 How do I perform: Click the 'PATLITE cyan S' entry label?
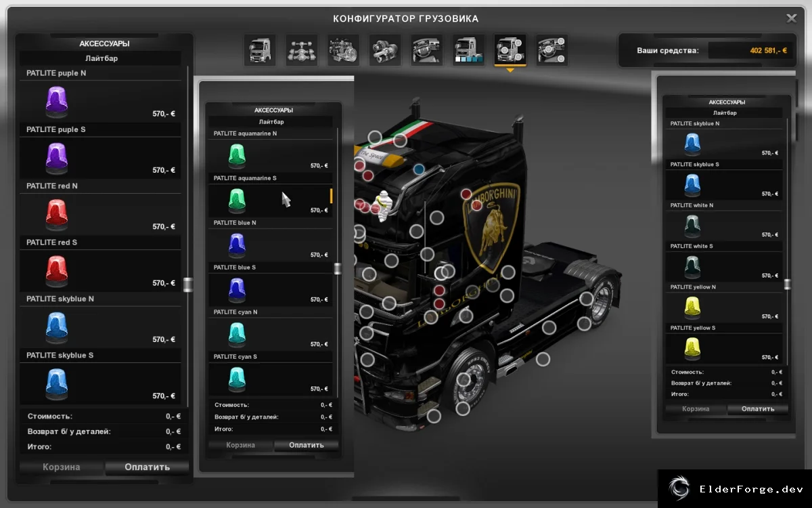point(235,357)
